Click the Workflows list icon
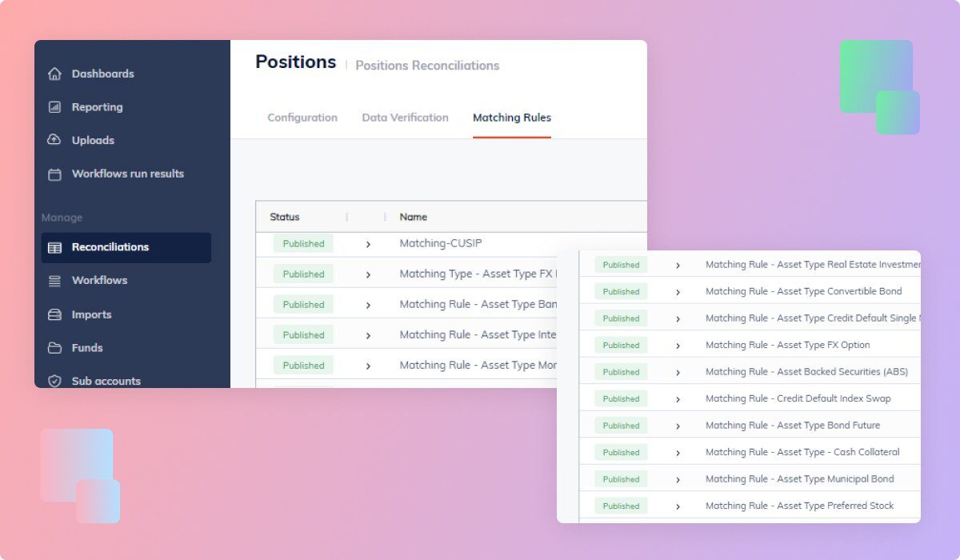This screenshot has height=560, width=960. [x=54, y=280]
